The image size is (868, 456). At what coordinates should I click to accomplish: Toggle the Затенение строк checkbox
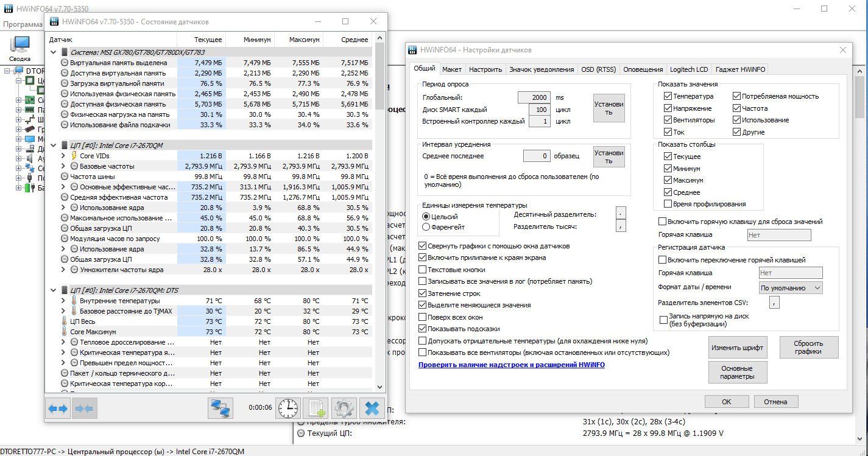423,293
